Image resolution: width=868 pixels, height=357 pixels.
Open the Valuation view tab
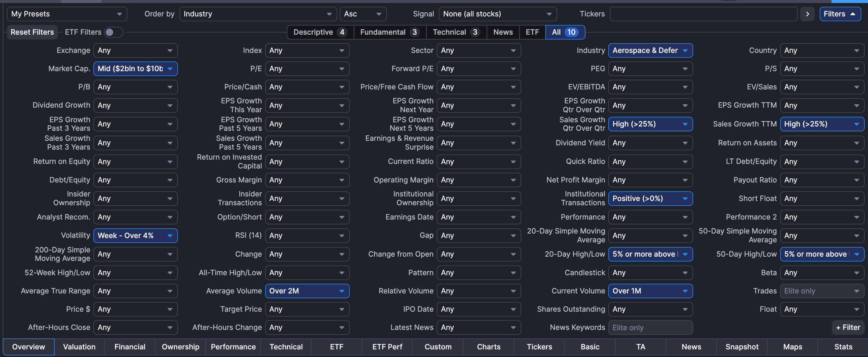pos(79,347)
